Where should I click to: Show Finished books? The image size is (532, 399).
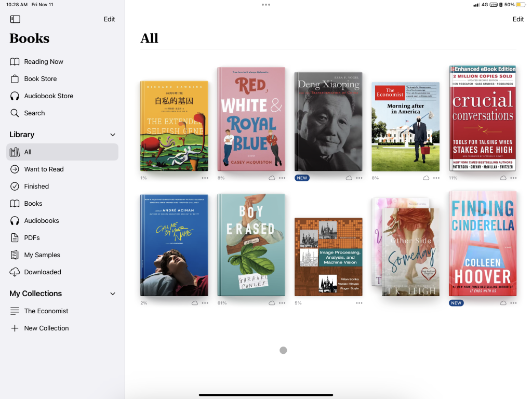[x=36, y=186]
